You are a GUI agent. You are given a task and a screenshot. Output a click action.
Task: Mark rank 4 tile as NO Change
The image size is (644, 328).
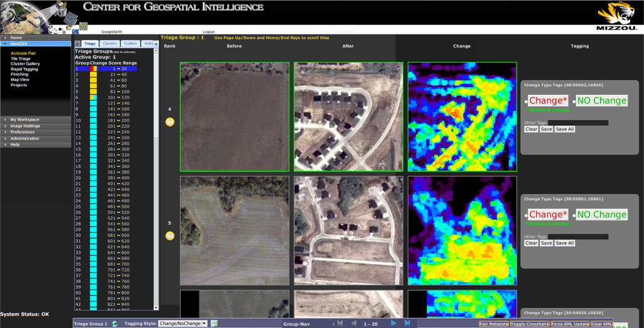tap(601, 101)
